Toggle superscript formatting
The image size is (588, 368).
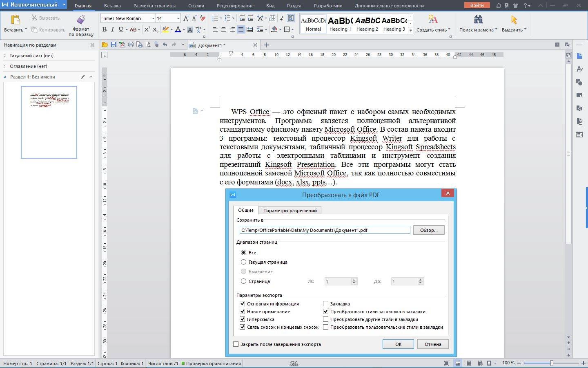click(147, 29)
